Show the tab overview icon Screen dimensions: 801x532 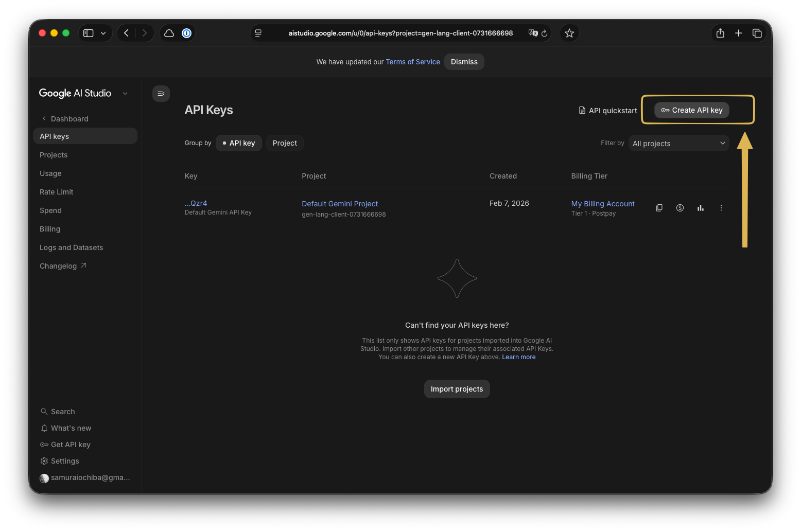pos(757,33)
